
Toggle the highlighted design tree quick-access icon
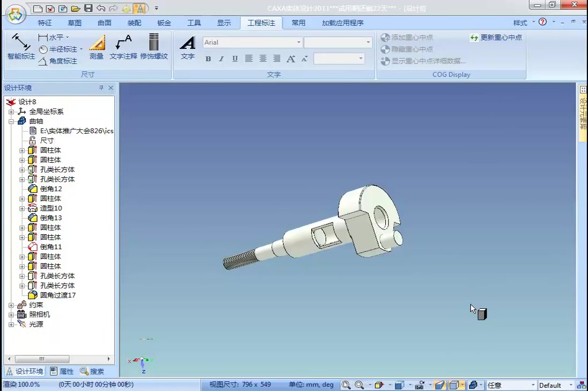pos(139,8)
